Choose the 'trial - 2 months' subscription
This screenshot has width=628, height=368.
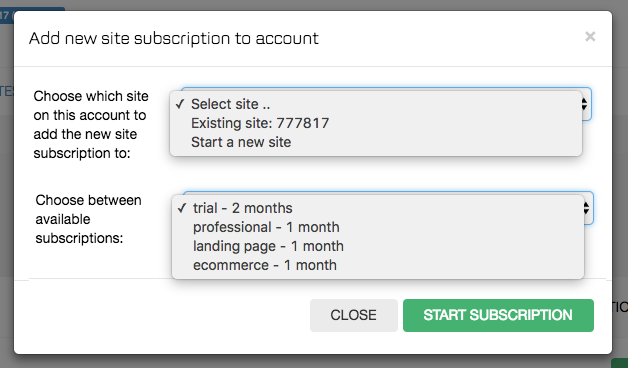(x=378, y=208)
